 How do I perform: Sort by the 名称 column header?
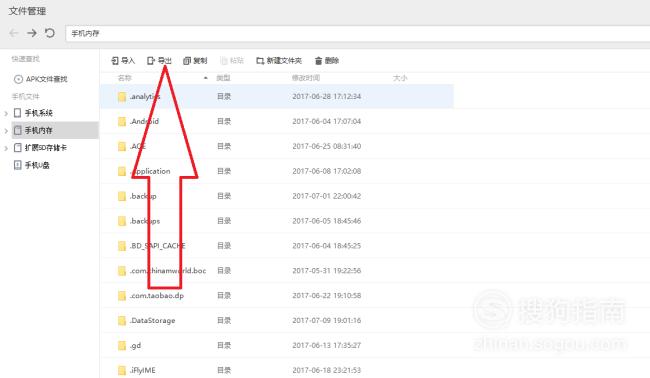124,78
